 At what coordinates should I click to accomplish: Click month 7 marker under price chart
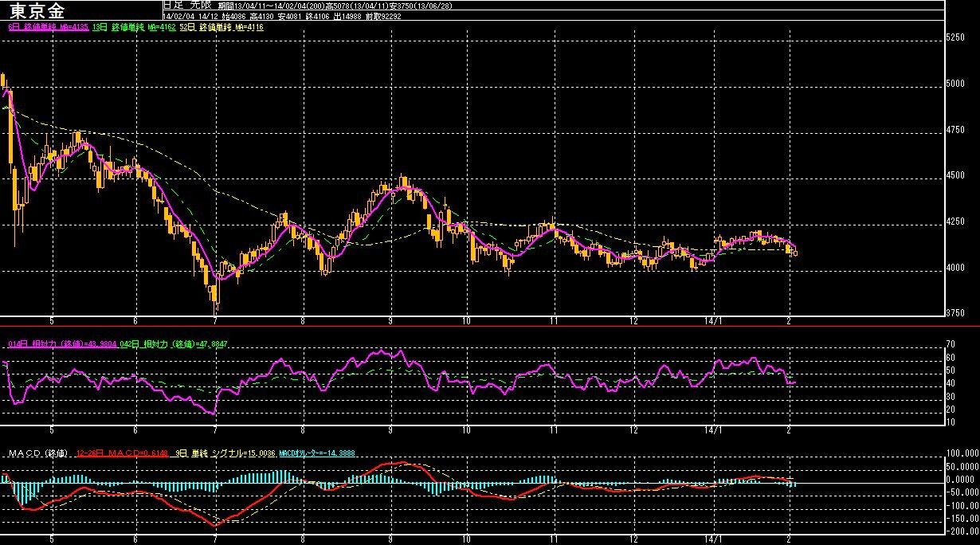[216, 321]
